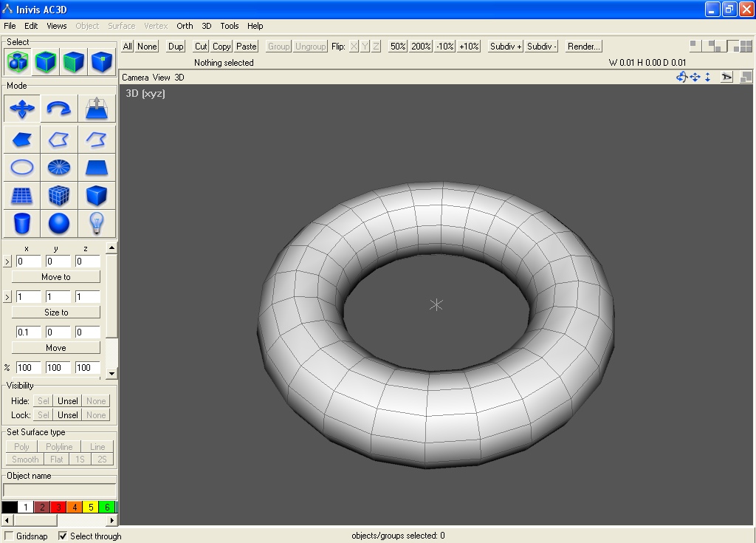Viewport: 756px width, 543px height.
Task: Add a Light with the lightbulb tool
Action: coord(97,223)
